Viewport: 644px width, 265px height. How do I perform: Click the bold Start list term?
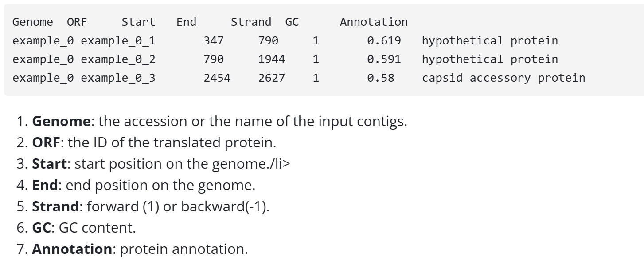[x=49, y=164]
